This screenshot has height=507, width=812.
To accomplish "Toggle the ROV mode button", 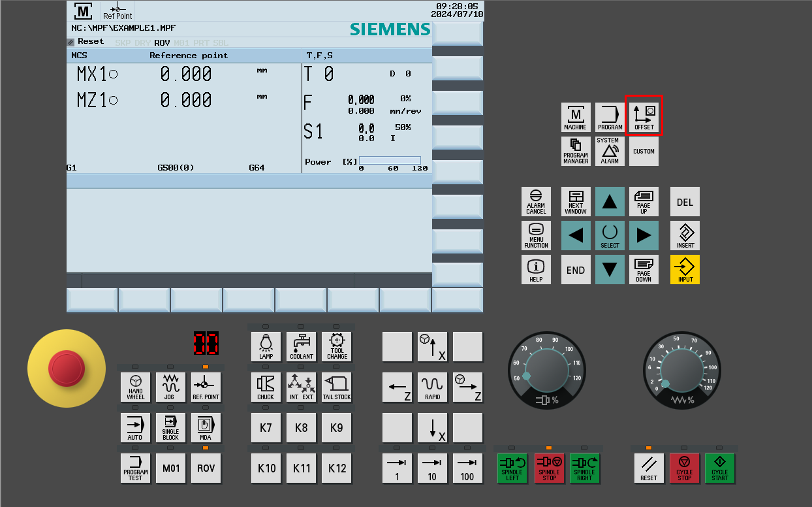I will (206, 468).
